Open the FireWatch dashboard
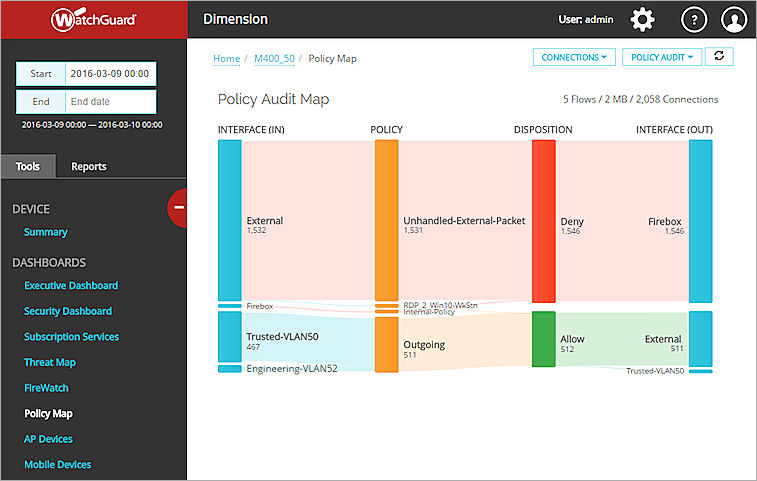757x481 pixels. (46, 387)
